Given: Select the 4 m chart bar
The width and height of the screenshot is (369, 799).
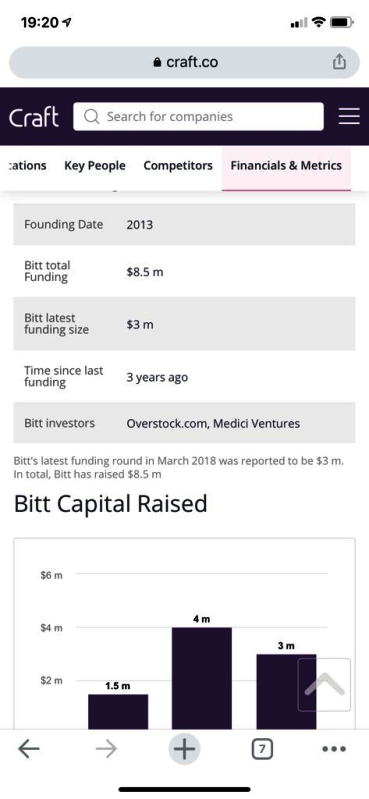Looking at the screenshot, I should click(202, 678).
